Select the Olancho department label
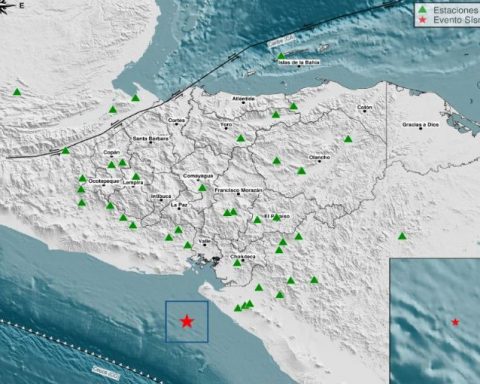Image resolution: width=480 pixels, height=384 pixels. click(x=319, y=157)
